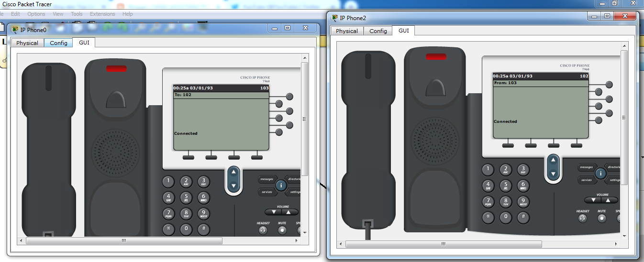The width and height of the screenshot is (644, 262).
Task: Click 'Connected' status on IP Phone0 display
Action: point(186,133)
